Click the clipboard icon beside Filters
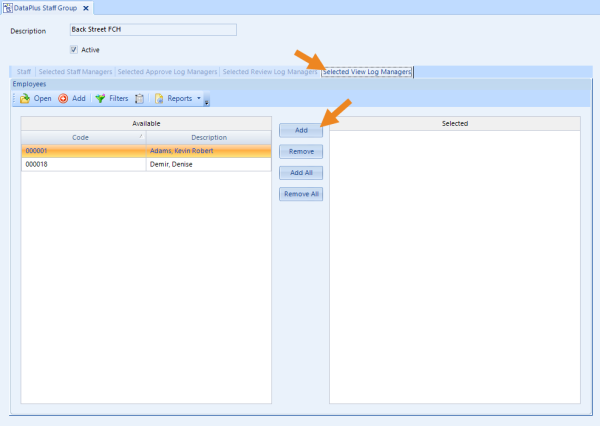600x426 pixels. (140, 99)
